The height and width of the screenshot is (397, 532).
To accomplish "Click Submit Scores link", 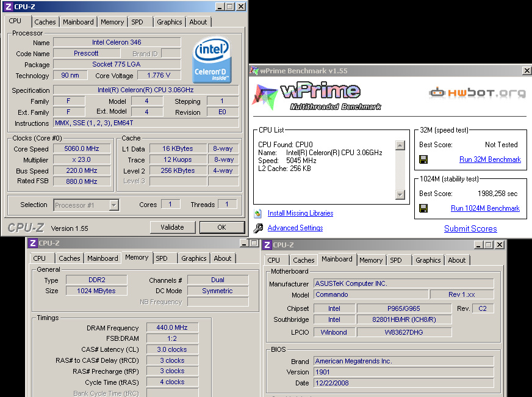I will [470, 228].
